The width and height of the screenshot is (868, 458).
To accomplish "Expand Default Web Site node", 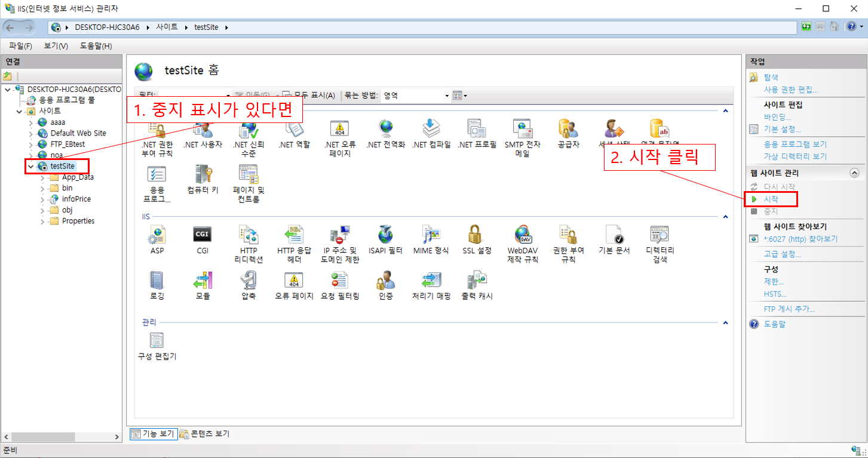I will click(x=30, y=133).
